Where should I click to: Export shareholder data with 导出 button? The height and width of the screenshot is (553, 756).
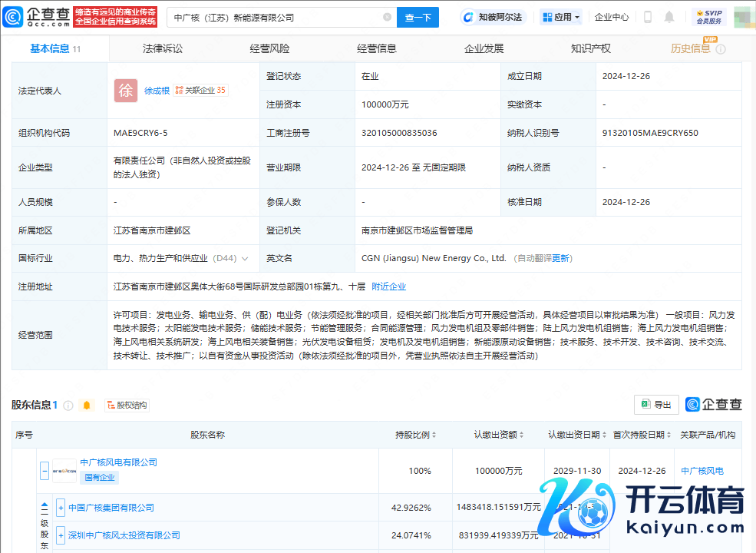tap(656, 405)
